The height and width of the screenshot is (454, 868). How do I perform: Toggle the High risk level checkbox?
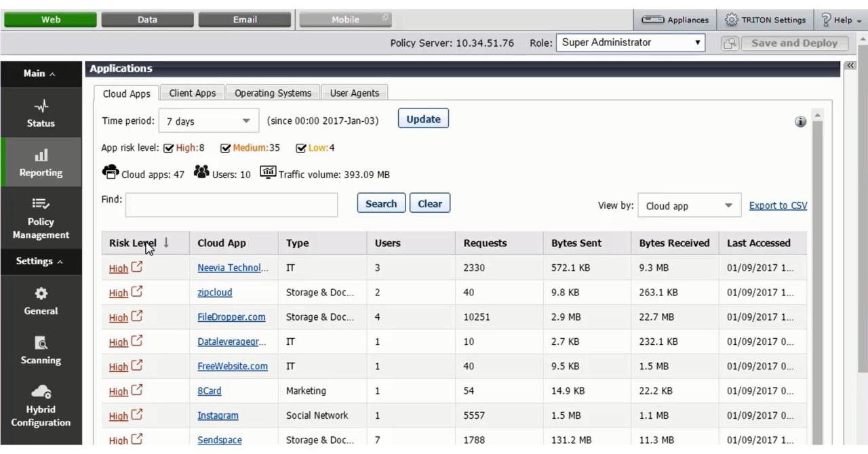(x=169, y=148)
